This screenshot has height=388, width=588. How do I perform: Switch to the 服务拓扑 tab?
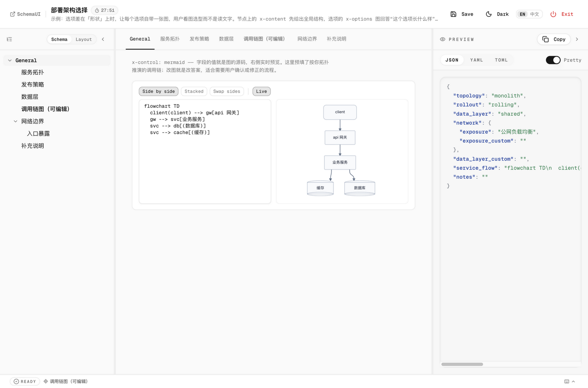(170, 39)
